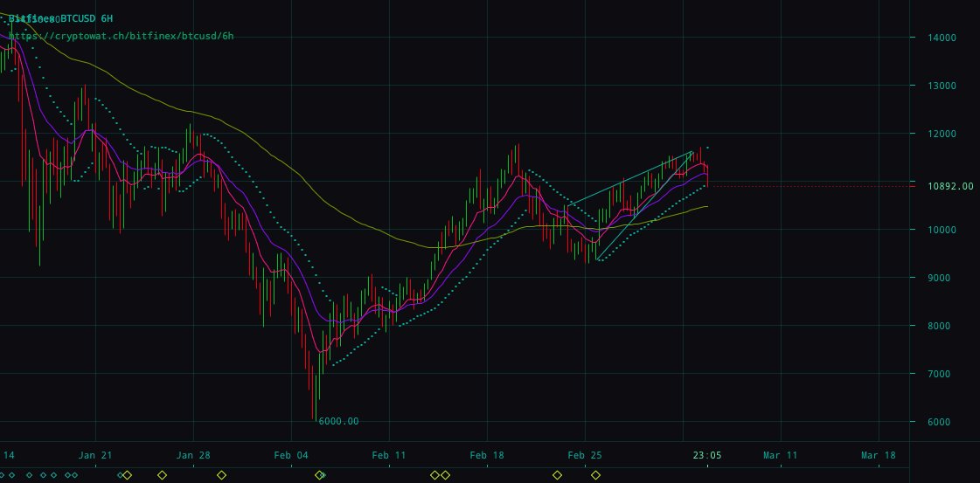Click the 9000 price axis label
The width and height of the screenshot is (980, 483).
pos(940,278)
